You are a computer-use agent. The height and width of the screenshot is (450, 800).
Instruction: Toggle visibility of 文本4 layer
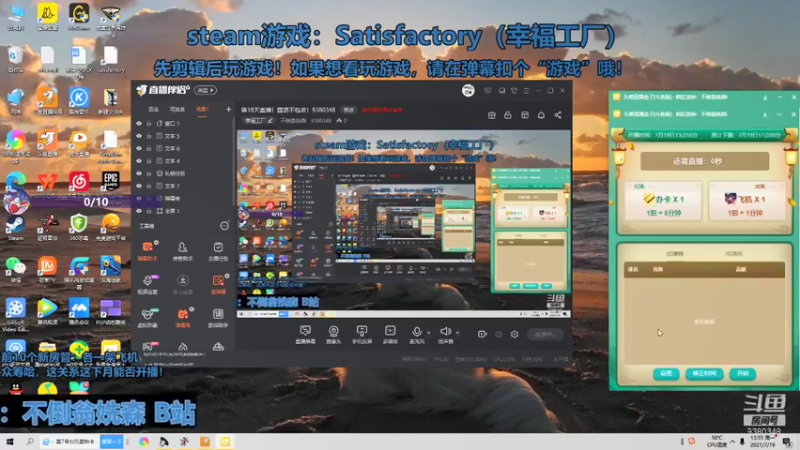pyautogui.click(x=139, y=161)
